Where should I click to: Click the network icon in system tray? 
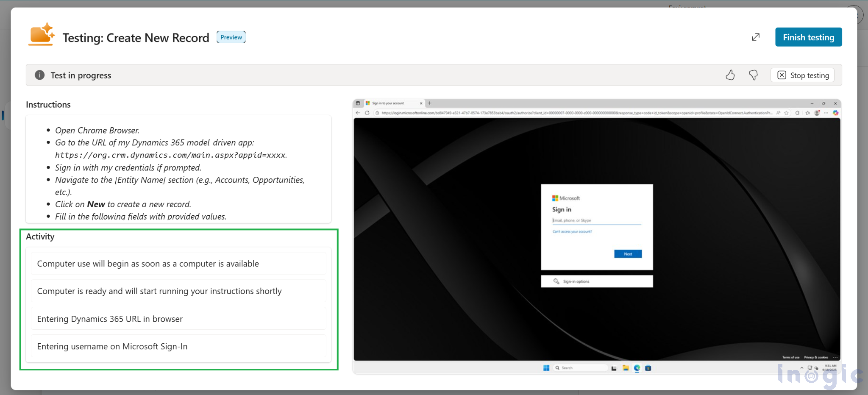[810, 368]
